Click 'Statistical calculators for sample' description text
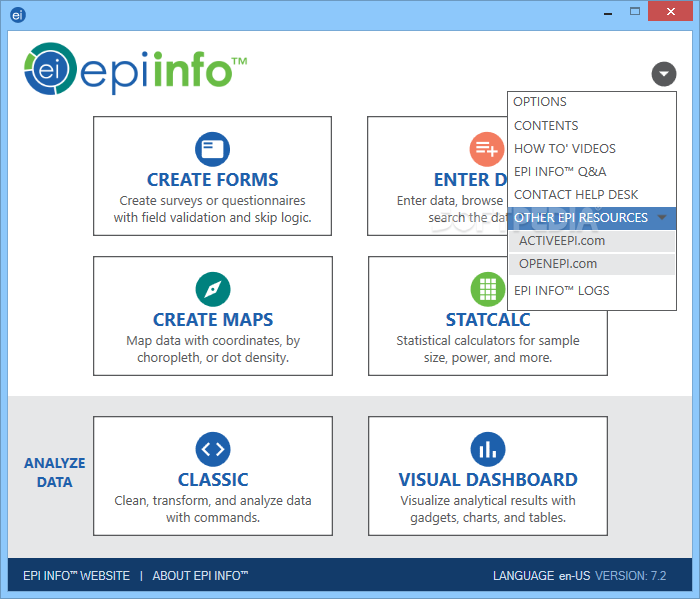The width and height of the screenshot is (700, 599). tap(488, 341)
